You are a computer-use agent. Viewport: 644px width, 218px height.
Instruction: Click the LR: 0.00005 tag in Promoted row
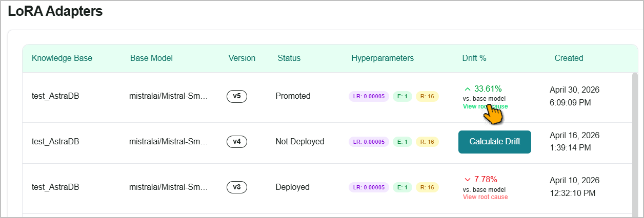point(369,96)
